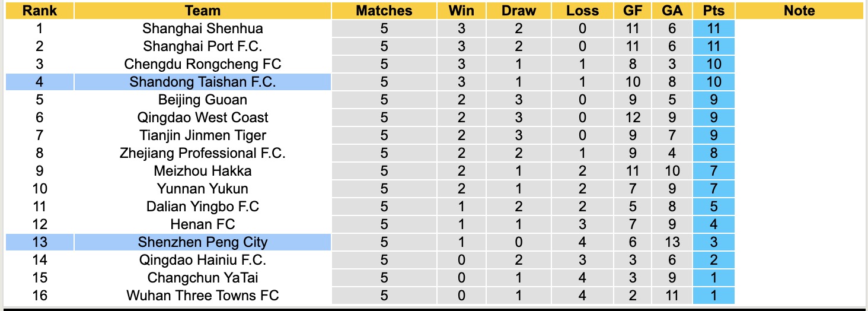This screenshot has width=868, height=311.
Task: Select Shandong Taishan F.C. highlighted row
Action: coord(202,82)
